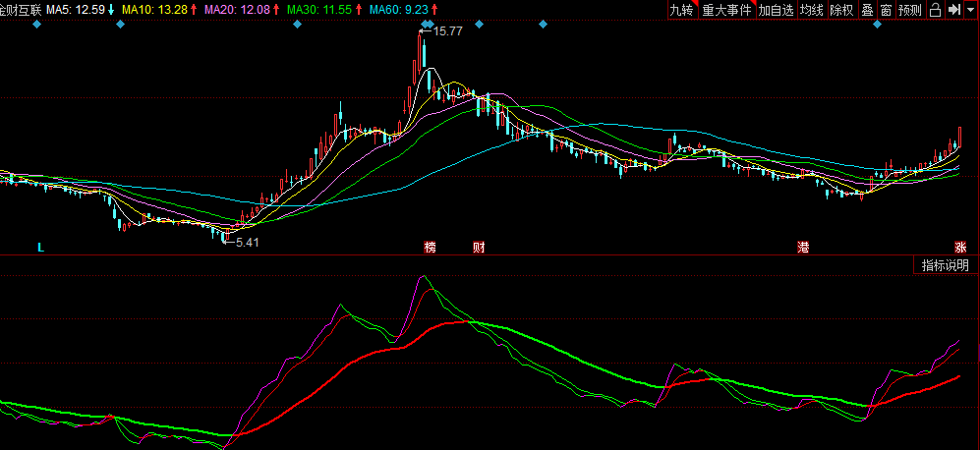This screenshot has width=980, height=450.
Task: Click the red 榜 event marker
Action: pyautogui.click(x=430, y=246)
